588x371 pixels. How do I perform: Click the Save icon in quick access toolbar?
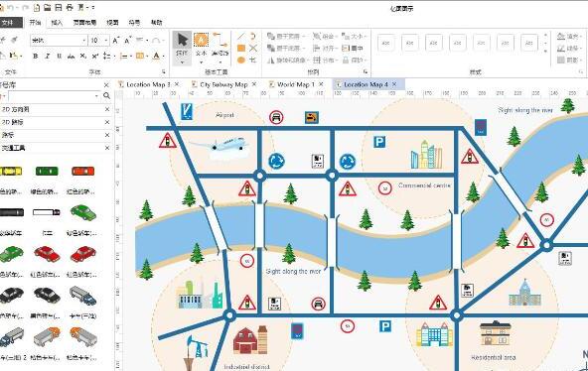[59, 7]
